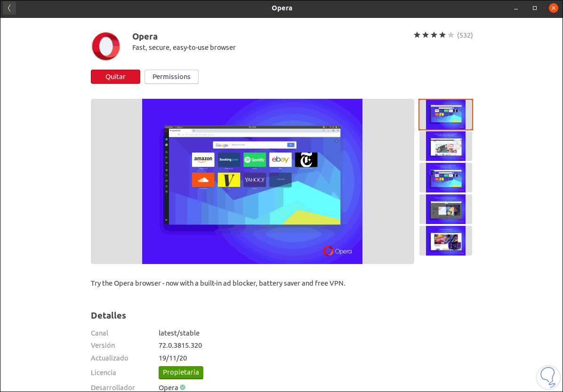Click the version number '72.0.3815.320'
The width and height of the screenshot is (563, 392).
tap(180, 345)
